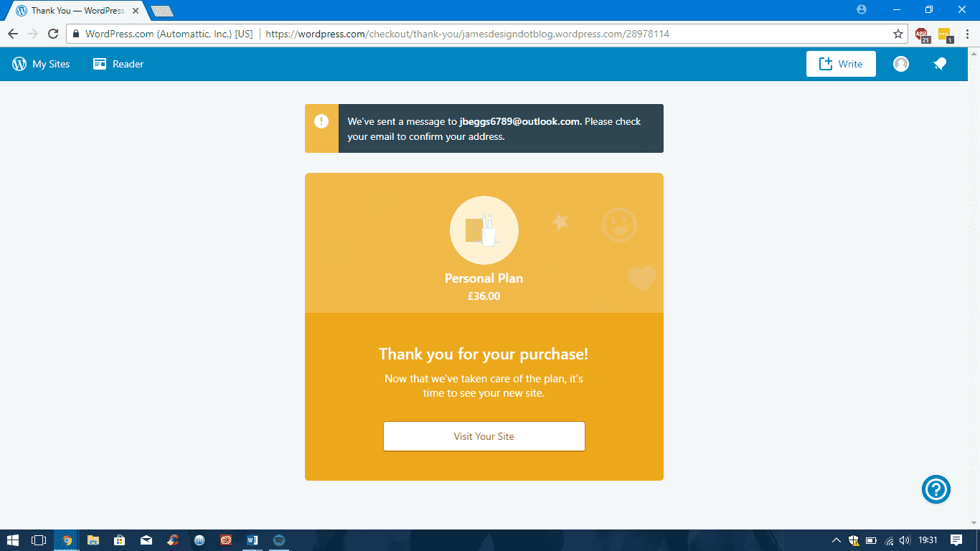Image resolution: width=980 pixels, height=551 pixels.
Task: Bookmark this page with star icon
Action: pos(897,34)
